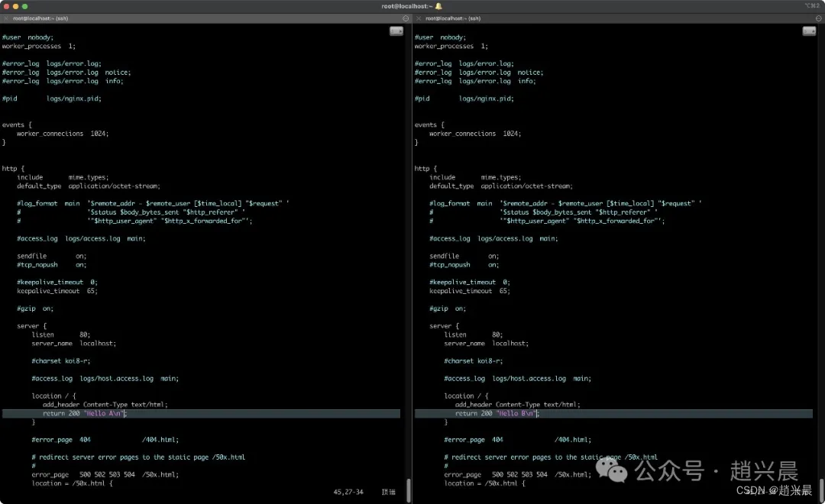Click '#tcp_nopush on;' in the right pane
The height and width of the screenshot is (504, 825).
click(464, 265)
